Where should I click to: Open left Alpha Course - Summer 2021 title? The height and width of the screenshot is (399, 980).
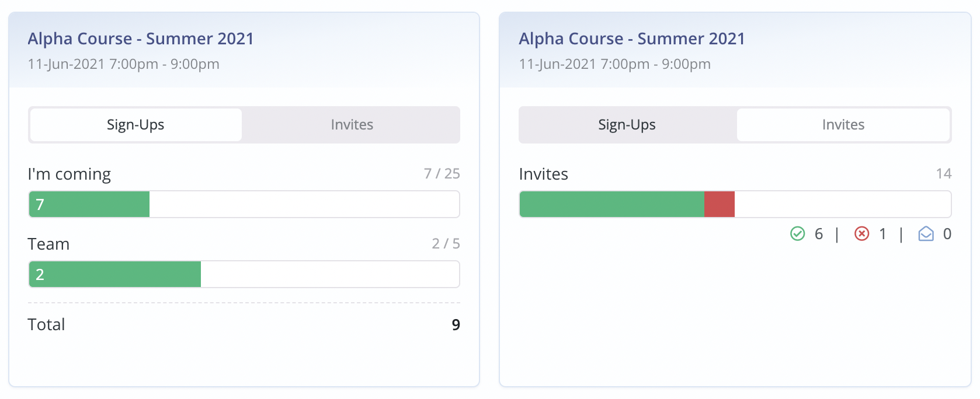[141, 38]
